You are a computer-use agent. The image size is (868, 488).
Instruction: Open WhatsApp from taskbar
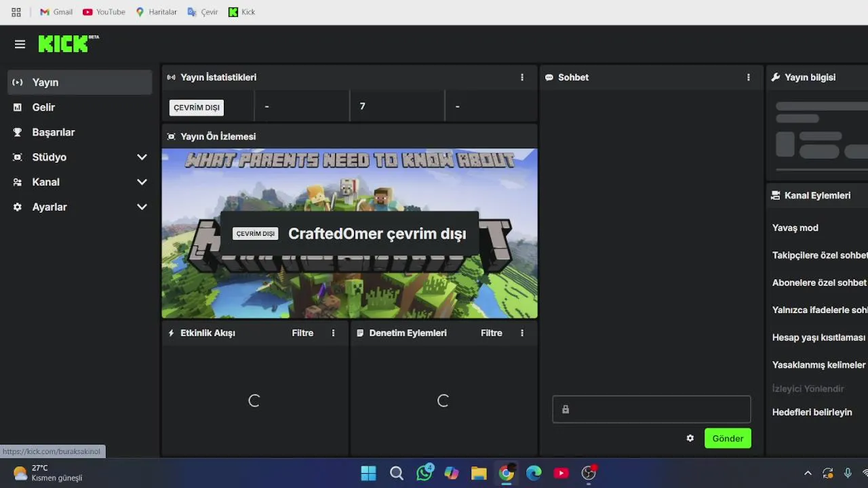[x=425, y=472]
